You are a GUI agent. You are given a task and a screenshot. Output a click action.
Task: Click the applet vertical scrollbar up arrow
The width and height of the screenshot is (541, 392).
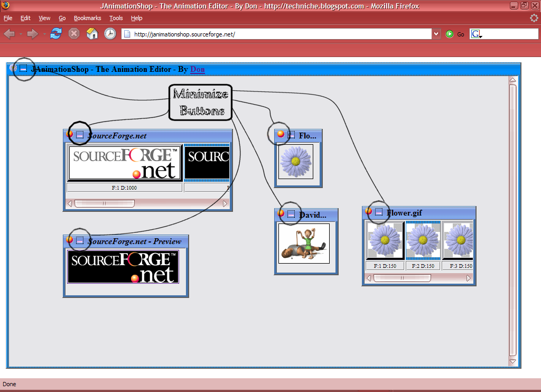[512, 80]
